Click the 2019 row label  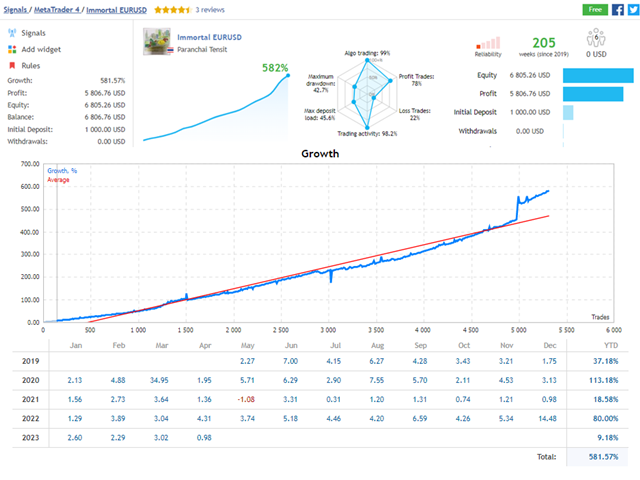point(31,361)
